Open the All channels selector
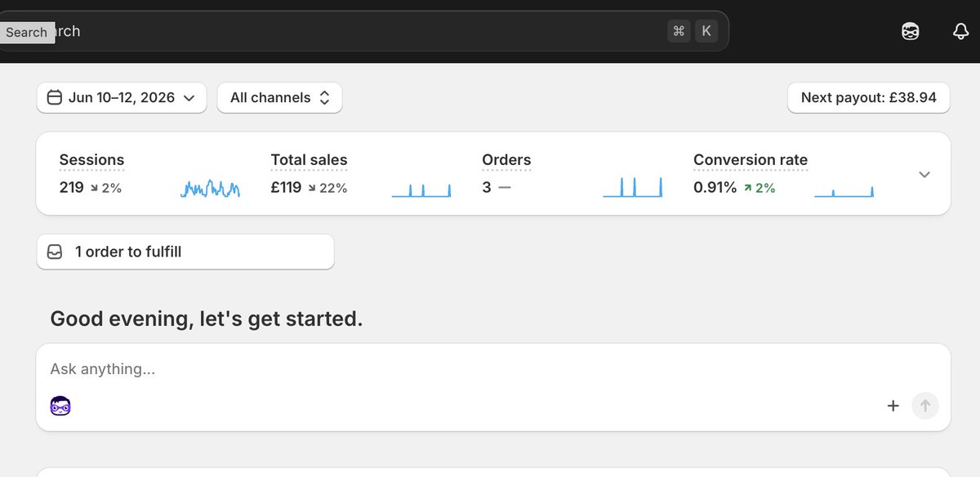 tap(279, 98)
